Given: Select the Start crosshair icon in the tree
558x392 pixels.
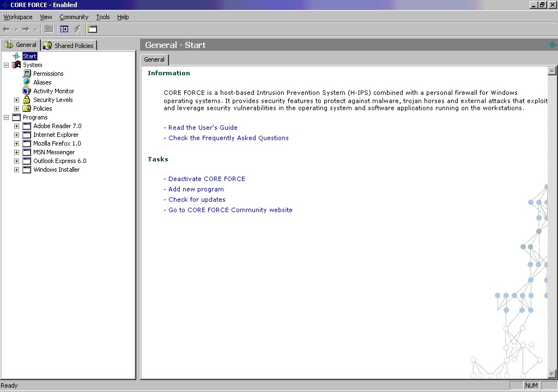Looking at the screenshot, I should pyautogui.click(x=16, y=56).
